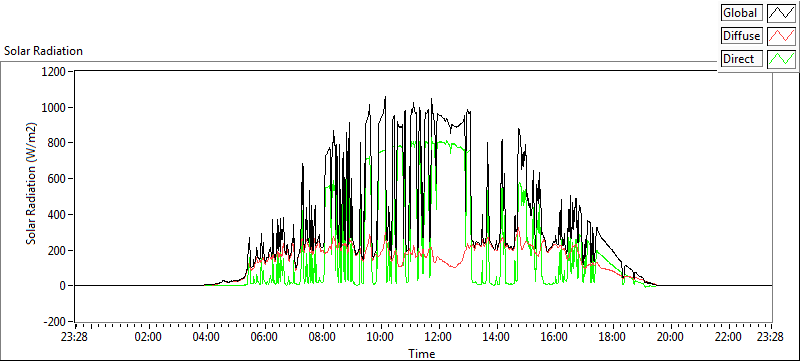The width and height of the screenshot is (800, 361).
Task: Click the 08:00 time tick label
Action: [322, 337]
